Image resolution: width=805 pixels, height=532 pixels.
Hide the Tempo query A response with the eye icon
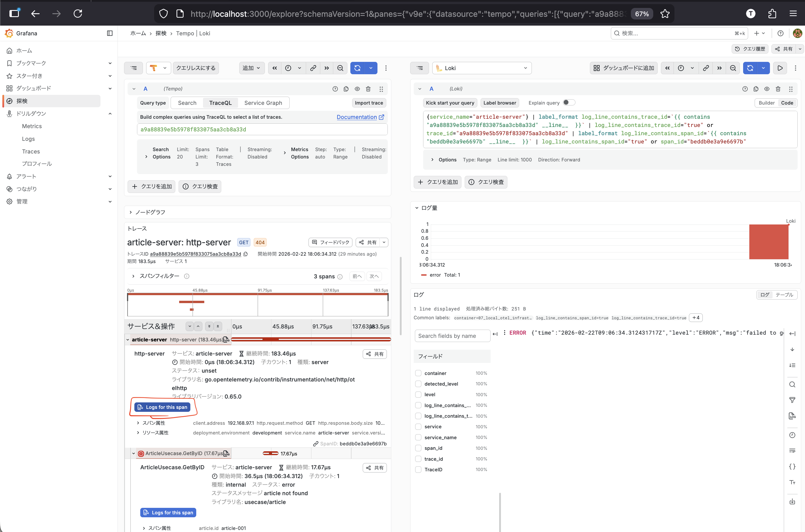pos(357,89)
